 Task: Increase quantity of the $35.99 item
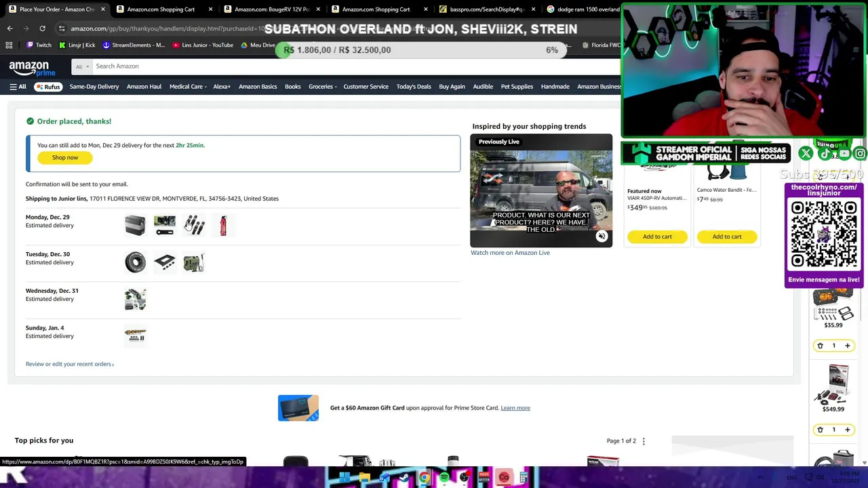pos(847,346)
